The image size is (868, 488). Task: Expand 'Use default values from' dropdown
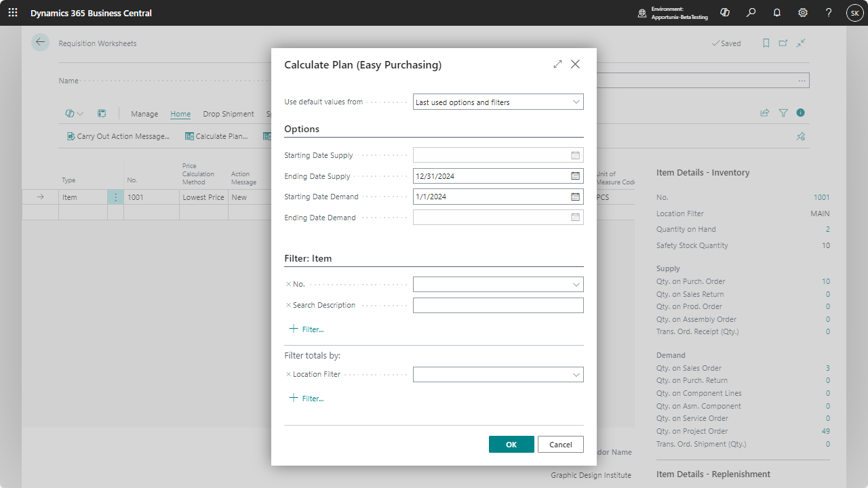point(576,102)
